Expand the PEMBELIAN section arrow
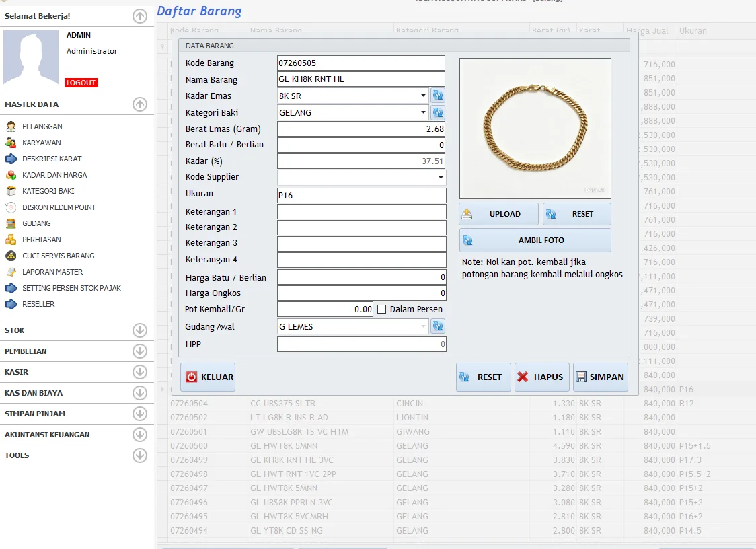 140,351
